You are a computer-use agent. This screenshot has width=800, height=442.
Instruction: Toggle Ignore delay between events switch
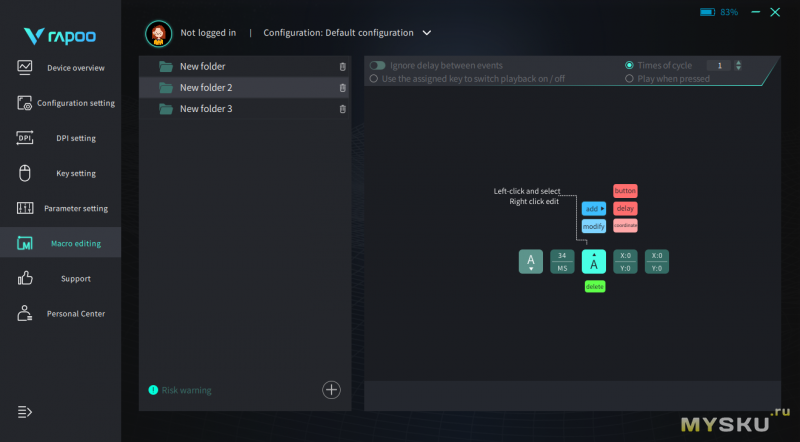377,65
